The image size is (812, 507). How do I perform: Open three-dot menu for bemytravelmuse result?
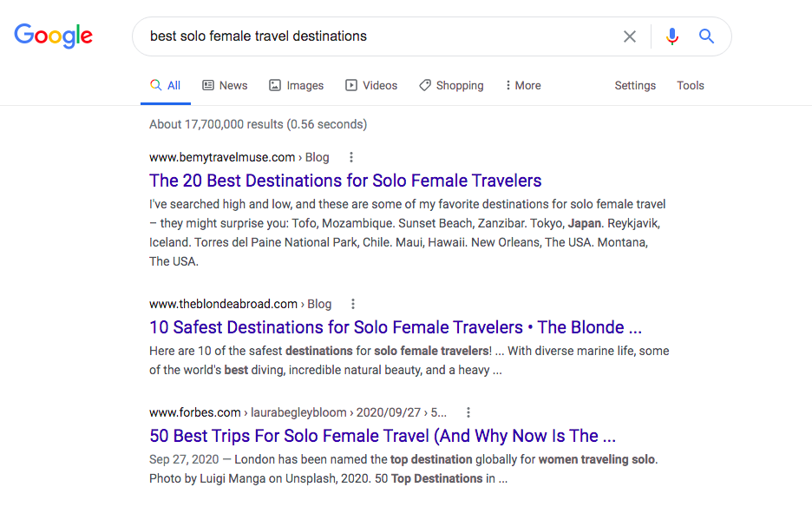pos(351,157)
